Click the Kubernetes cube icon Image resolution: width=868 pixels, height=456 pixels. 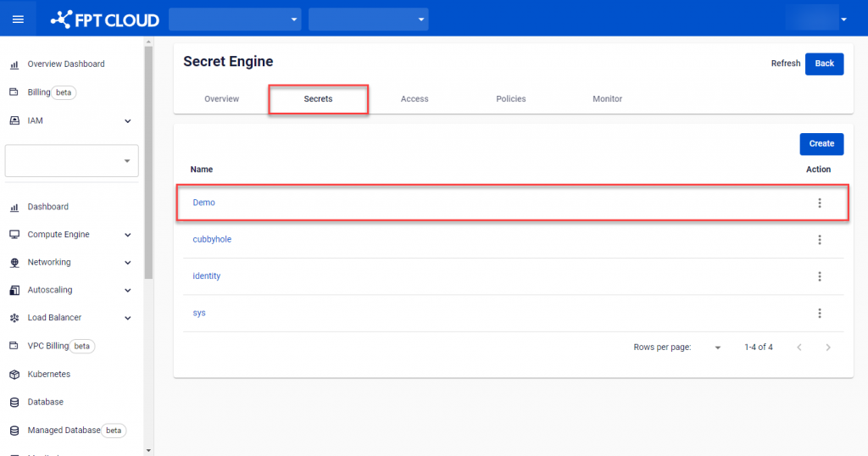(x=14, y=375)
